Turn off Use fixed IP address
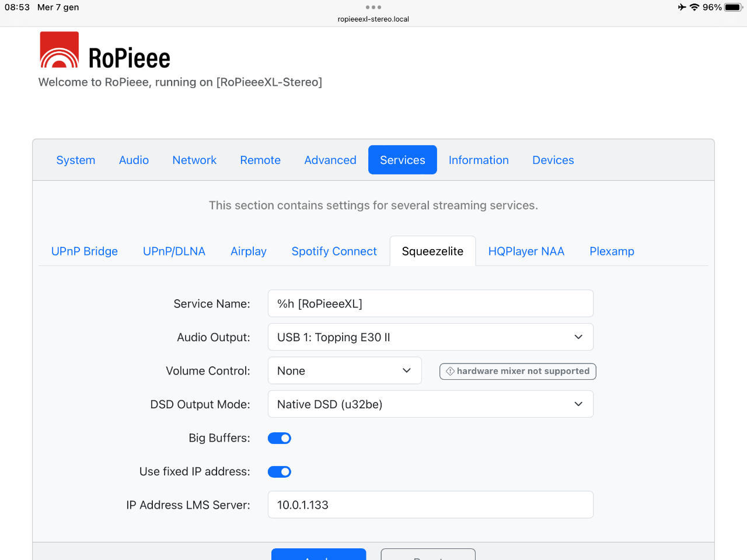Image resolution: width=747 pixels, height=560 pixels. point(280,472)
